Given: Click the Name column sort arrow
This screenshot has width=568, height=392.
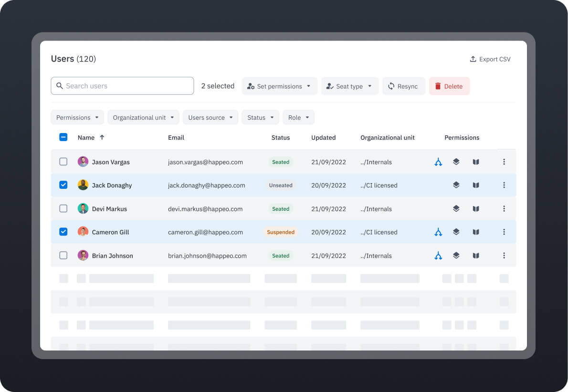Looking at the screenshot, I should coord(102,137).
